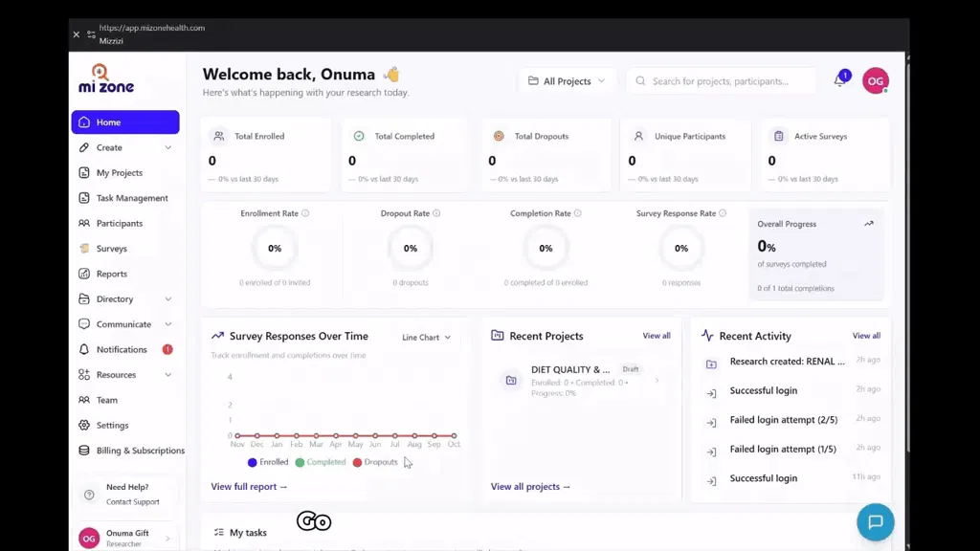Expand the Create menu in sidebar
The height and width of the screenshot is (551, 980).
pyautogui.click(x=125, y=147)
